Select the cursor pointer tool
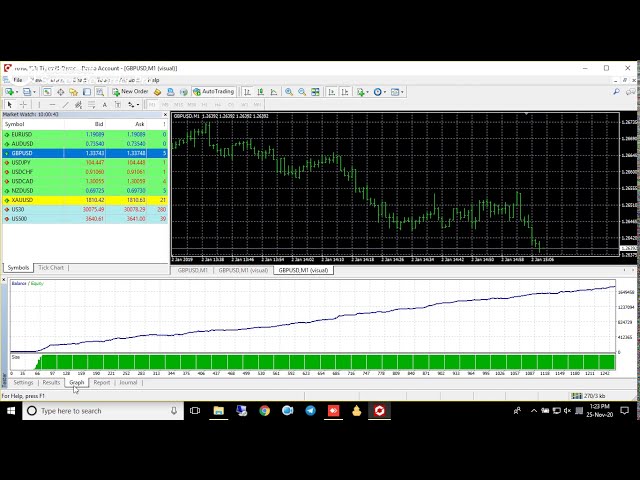640x480 pixels. click(x=10, y=104)
